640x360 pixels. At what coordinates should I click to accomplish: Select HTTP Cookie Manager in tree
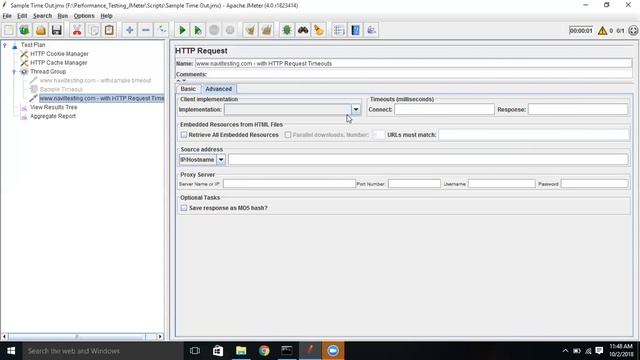coord(59,54)
